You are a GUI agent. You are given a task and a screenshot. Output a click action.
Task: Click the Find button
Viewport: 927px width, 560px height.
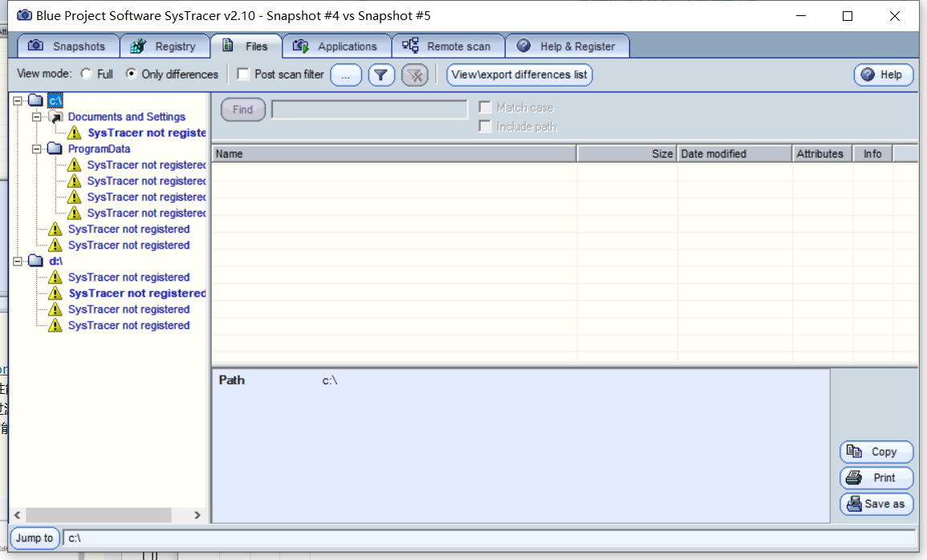tap(243, 109)
